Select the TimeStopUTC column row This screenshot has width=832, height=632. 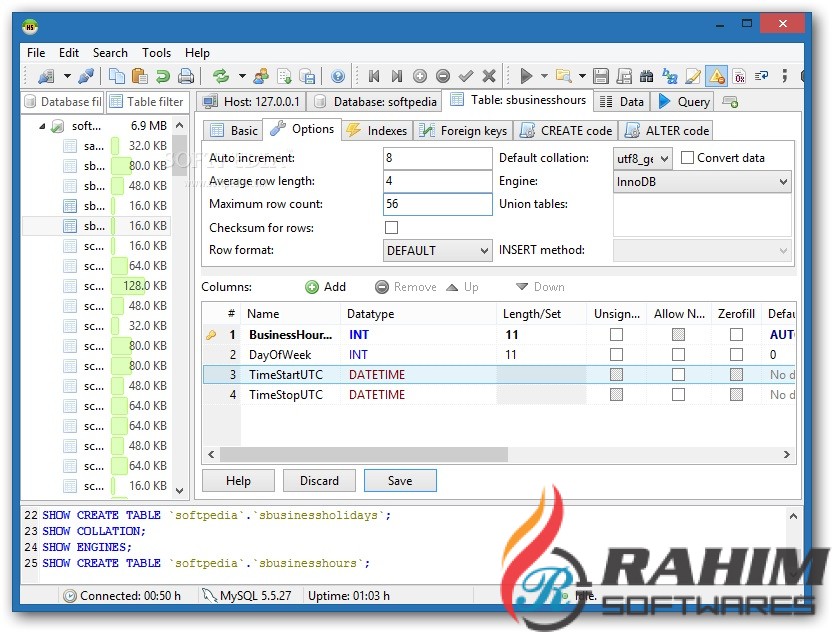(x=285, y=395)
